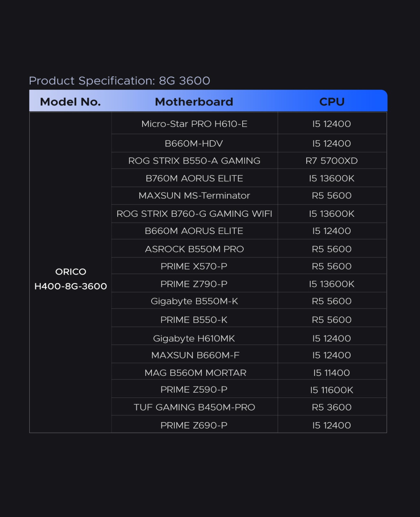The image size is (420, 517).
Task: Select the PRIME Z790-P row
Action: [x=249, y=284]
